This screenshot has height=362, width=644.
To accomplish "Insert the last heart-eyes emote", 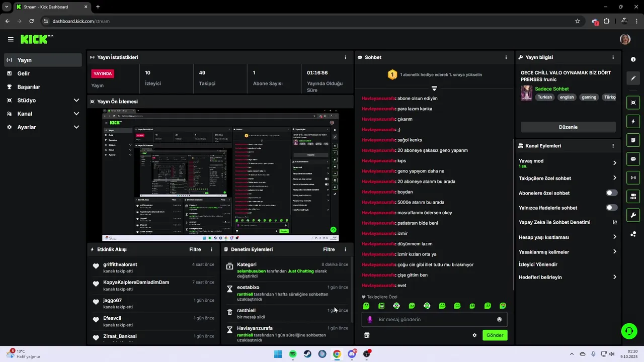I will point(503,306).
